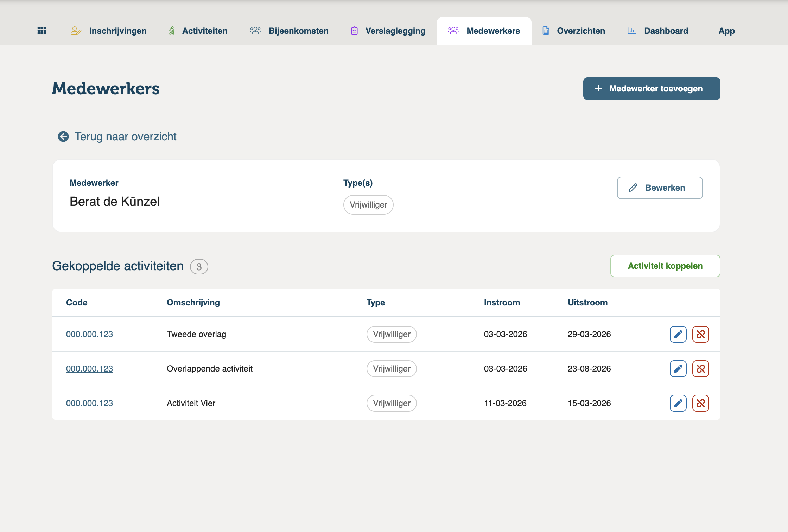The height and width of the screenshot is (532, 788).
Task: Open the Tweede overlag code link
Action: [89, 334]
